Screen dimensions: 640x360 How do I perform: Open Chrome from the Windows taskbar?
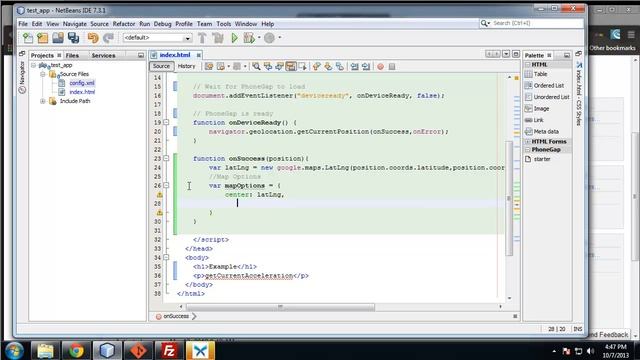pos(76,351)
